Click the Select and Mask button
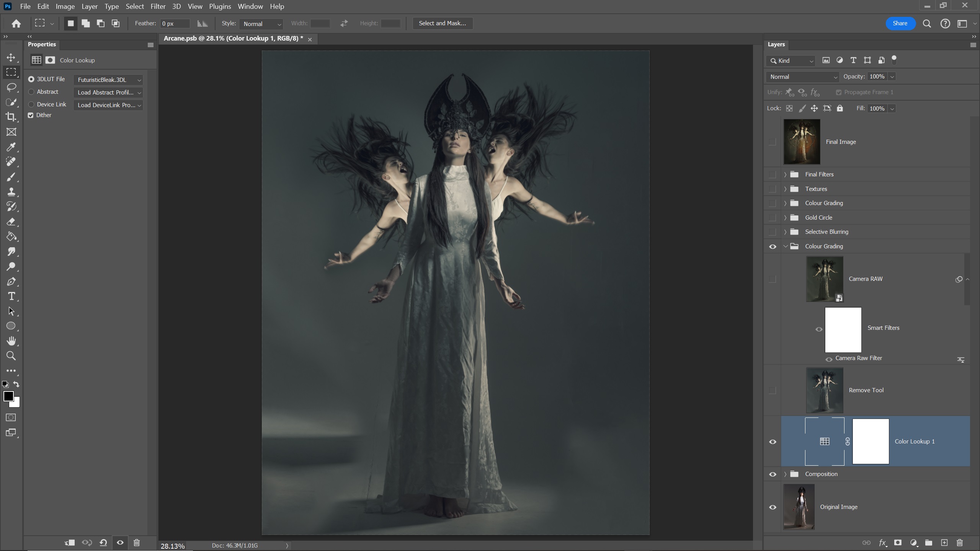The height and width of the screenshot is (551, 980). coord(442,23)
